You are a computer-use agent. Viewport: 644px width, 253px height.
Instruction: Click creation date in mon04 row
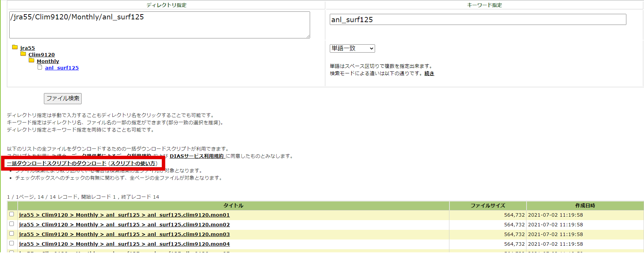(556, 244)
